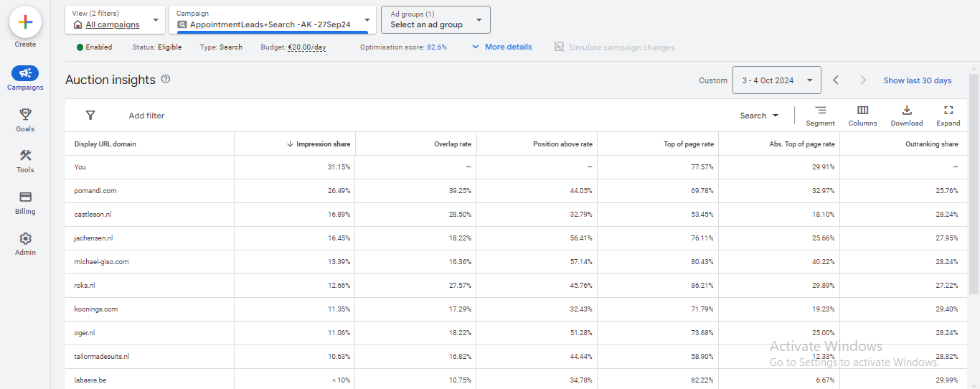
Task: Download the auction insights report
Action: [907, 111]
